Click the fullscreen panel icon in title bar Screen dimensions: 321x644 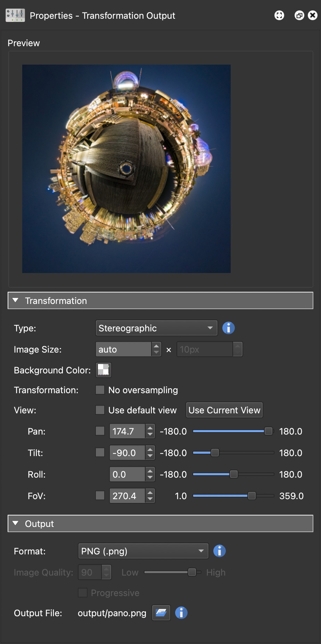(x=279, y=15)
